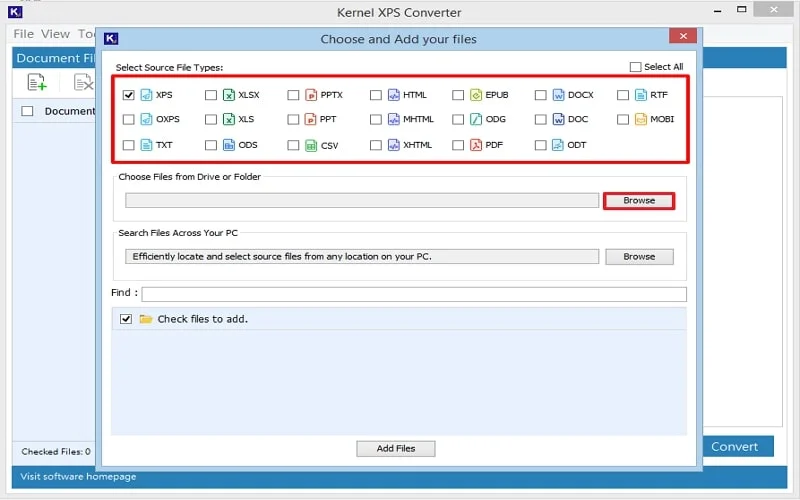Screen dimensions: 800x500
Task: Click the ODG drawing icon
Action: click(x=476, y=119)
